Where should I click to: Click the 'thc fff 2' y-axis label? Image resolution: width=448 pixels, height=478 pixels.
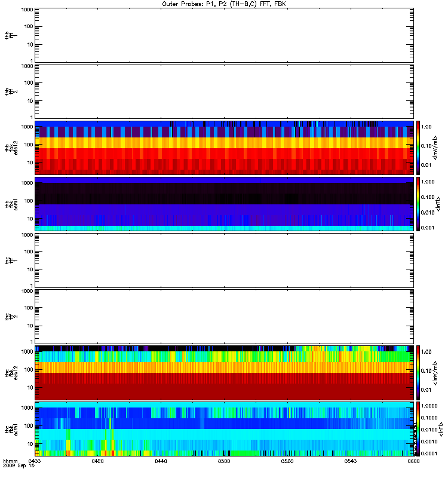tap(11, 317)
